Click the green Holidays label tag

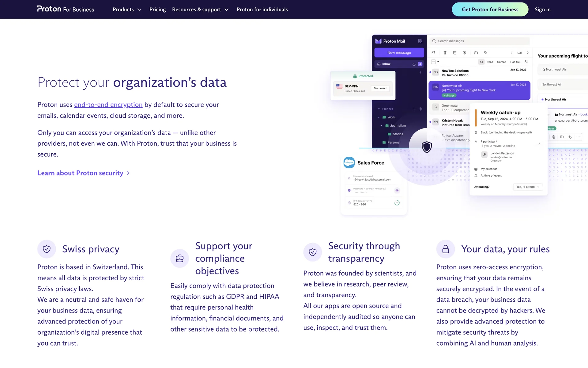coord(449,95)
